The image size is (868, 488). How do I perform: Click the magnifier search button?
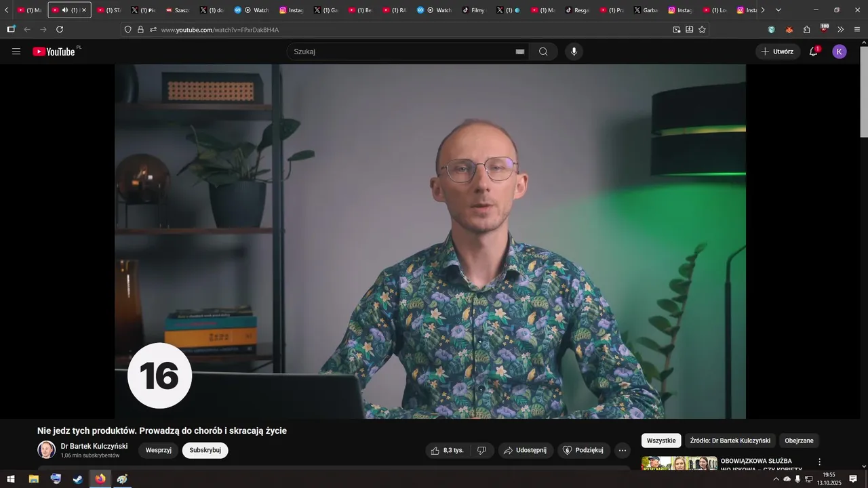(543, 52)
